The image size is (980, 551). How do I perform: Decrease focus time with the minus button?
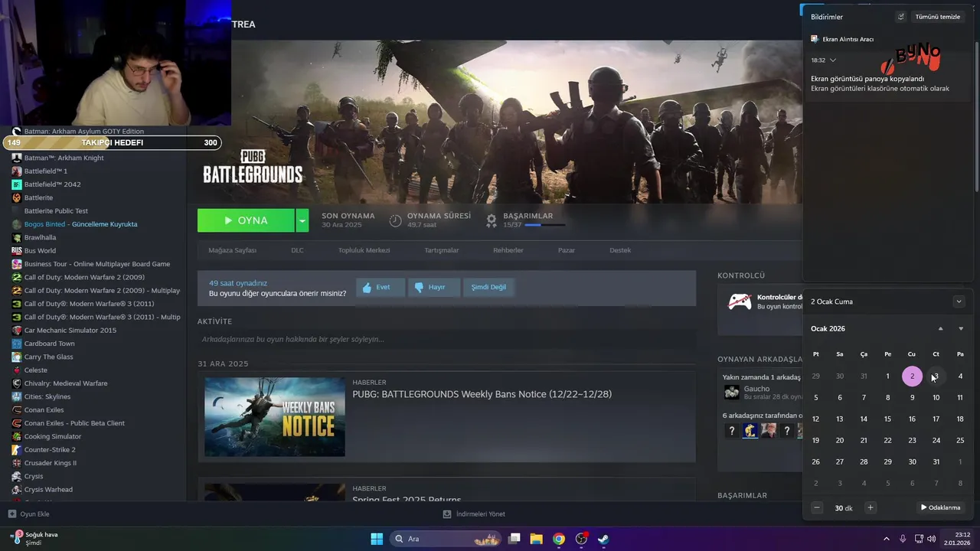pos(817,507)
